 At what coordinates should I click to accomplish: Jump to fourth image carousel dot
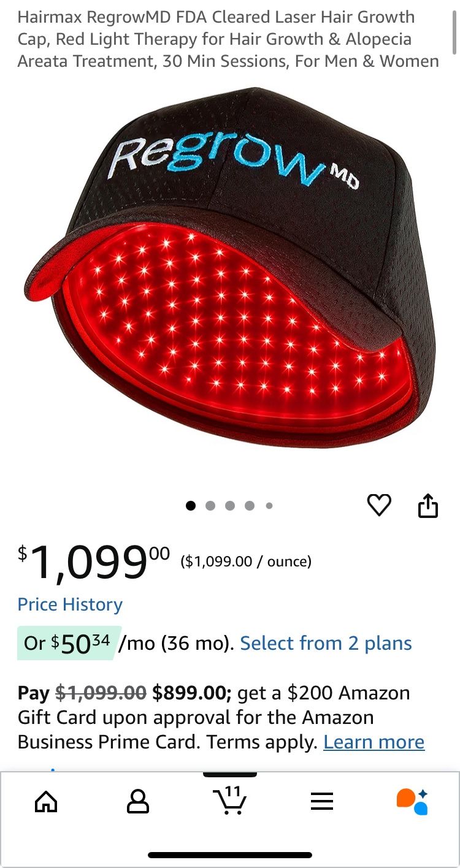[250, 506]
